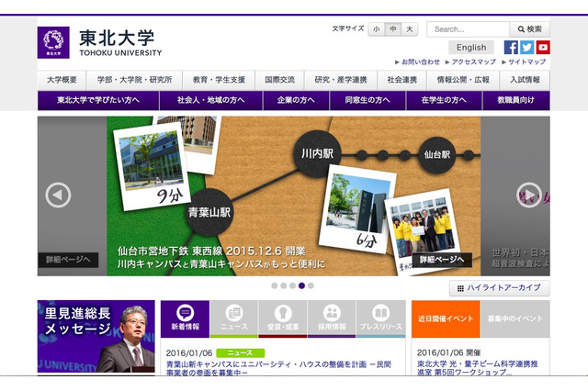Select the 募集中のイベント tab
The image size is (588, 391).
click(514, 318)
